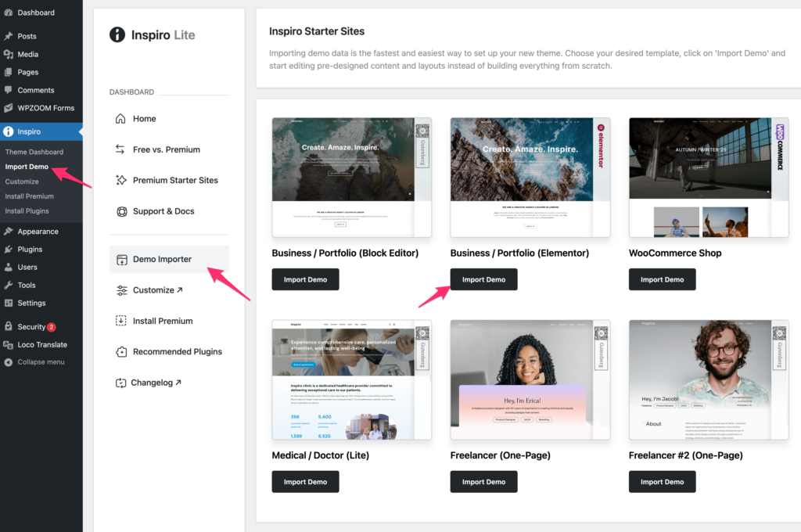Open WooCommerce Shop preview thumbnail
The height and width of the screenshot is (532, 801).
(x=709, y=178)
